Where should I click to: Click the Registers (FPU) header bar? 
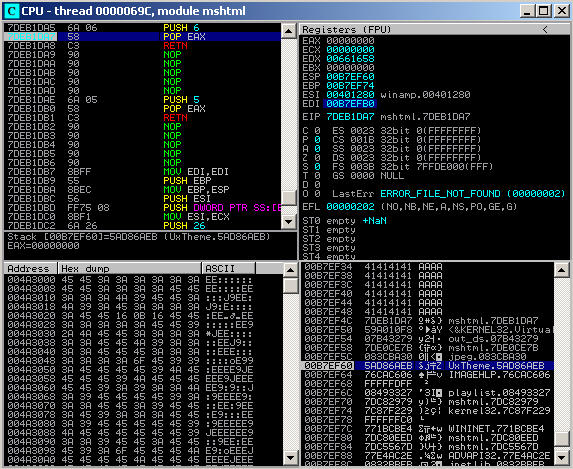tap(434, 29)
